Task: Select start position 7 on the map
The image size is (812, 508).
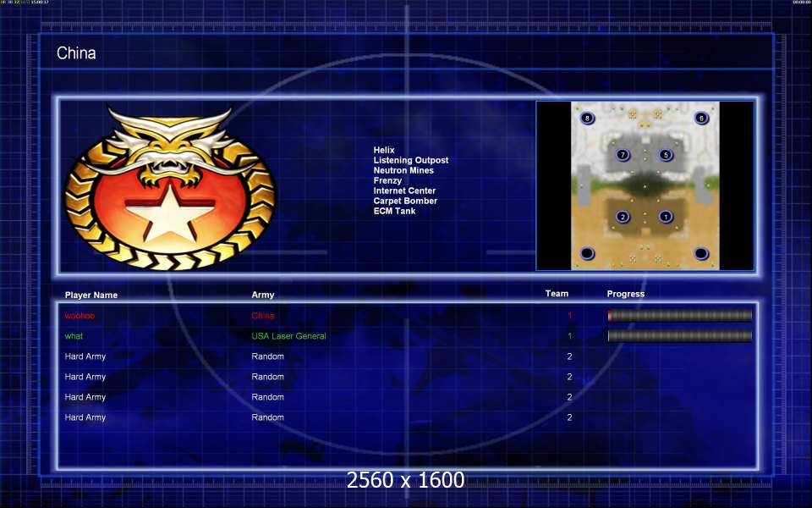Action: 623,155
